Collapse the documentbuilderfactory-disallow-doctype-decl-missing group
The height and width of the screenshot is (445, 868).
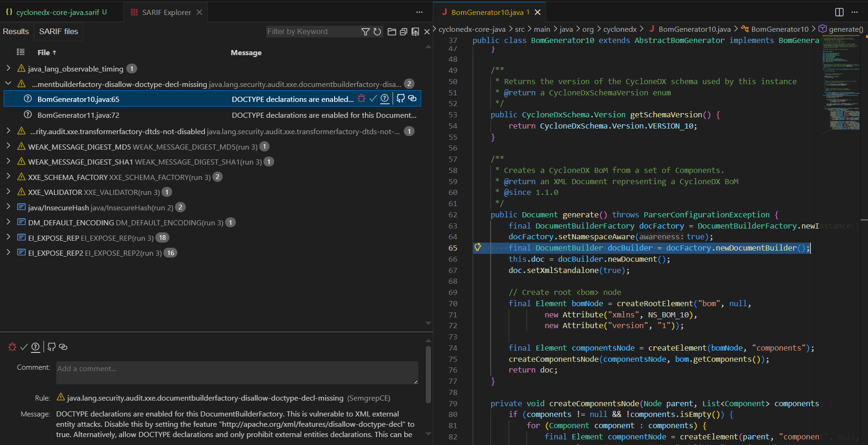click(8, 84)
